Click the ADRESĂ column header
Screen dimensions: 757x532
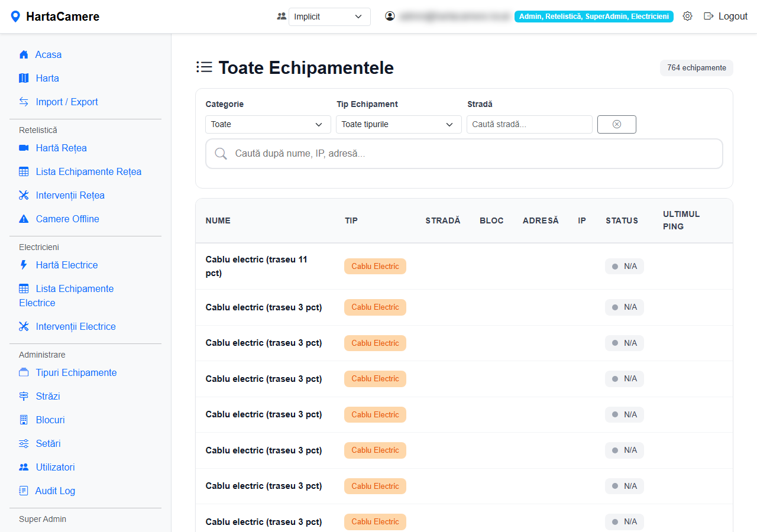541,220
